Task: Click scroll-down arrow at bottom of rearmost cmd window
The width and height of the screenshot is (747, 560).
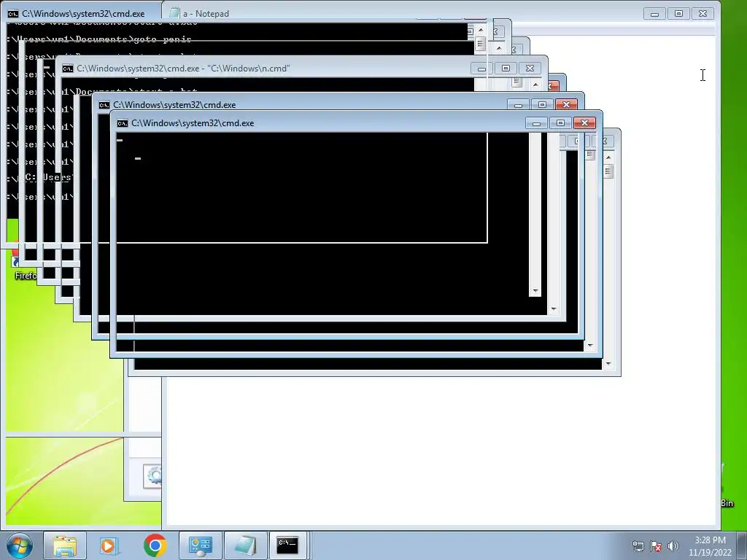Action: pyautogui.click(x=608, y=365)
